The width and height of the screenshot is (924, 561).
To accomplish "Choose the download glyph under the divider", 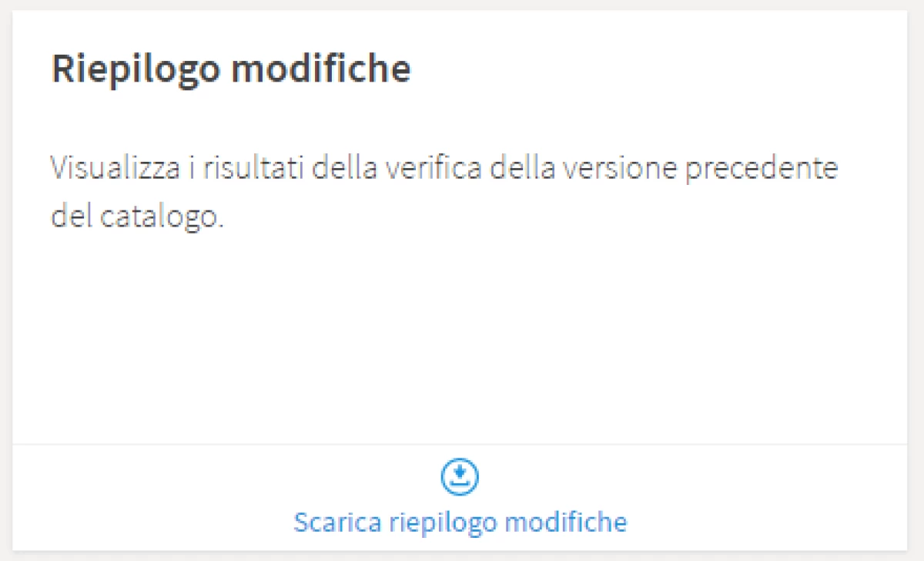I will click(460, 477).
